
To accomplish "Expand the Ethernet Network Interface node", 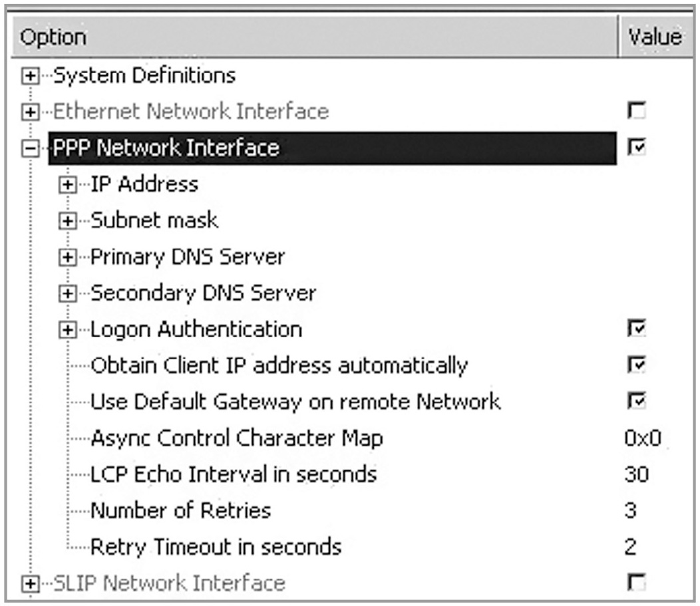I will coord(29,112).
